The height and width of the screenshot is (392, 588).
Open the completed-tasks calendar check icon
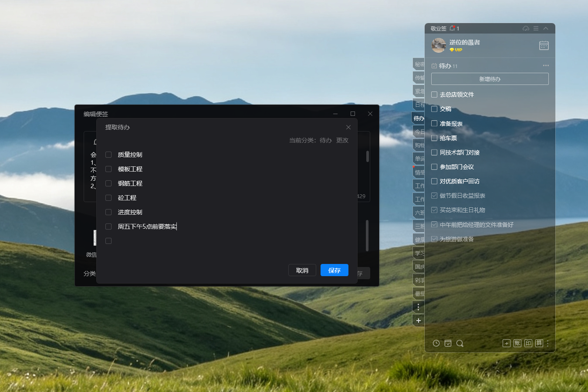[x=448, y=343]
